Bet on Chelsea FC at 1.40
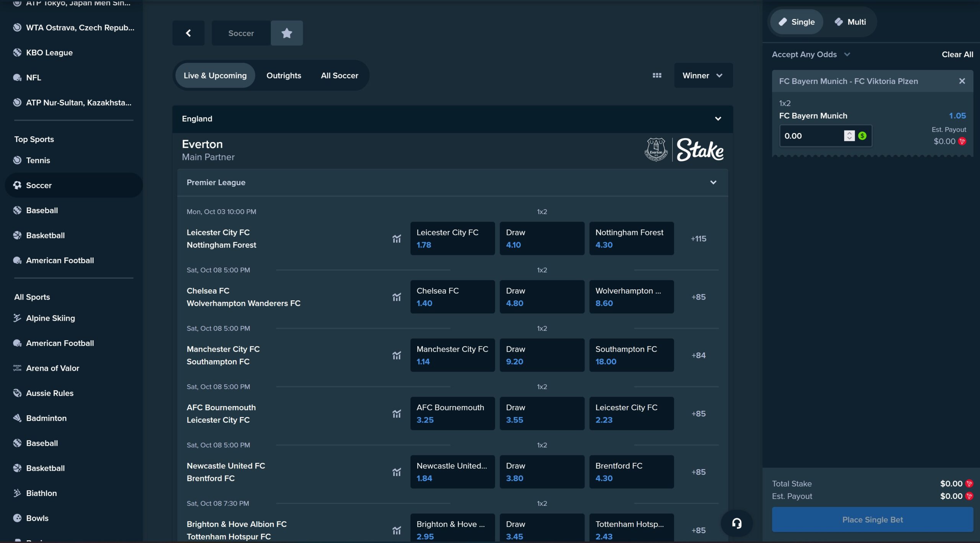 pyautogui.click(x=452, y=297)
